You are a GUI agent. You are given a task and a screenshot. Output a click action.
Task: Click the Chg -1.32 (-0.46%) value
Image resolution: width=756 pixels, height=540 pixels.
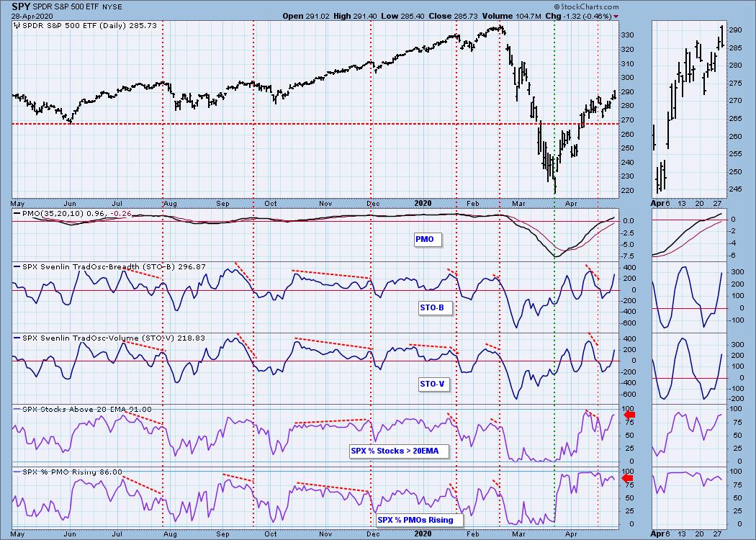click(x=579, y=16)
